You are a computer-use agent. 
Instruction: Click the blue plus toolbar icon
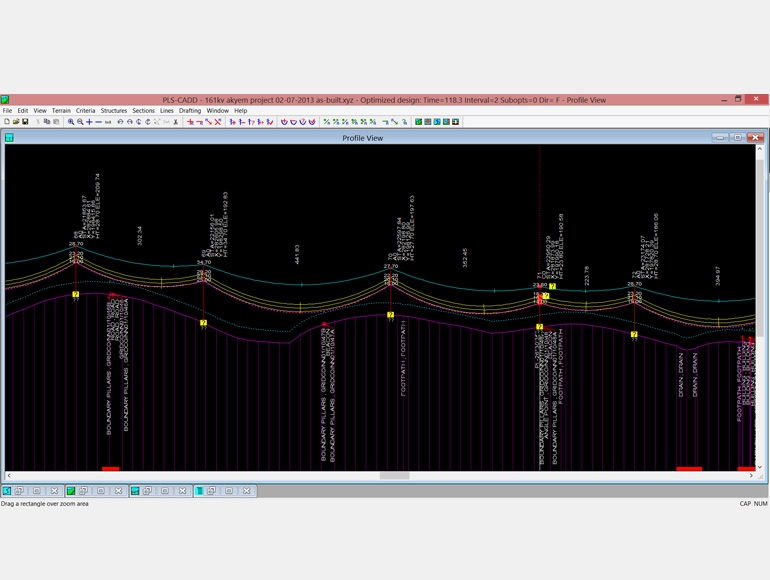[x=89, y=122]
